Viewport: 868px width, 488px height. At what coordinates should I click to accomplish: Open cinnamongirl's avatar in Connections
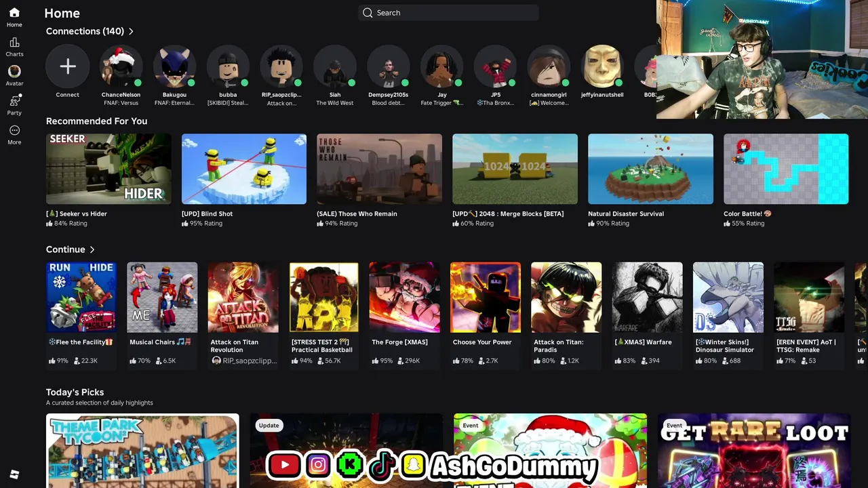[x=549, y=66]
